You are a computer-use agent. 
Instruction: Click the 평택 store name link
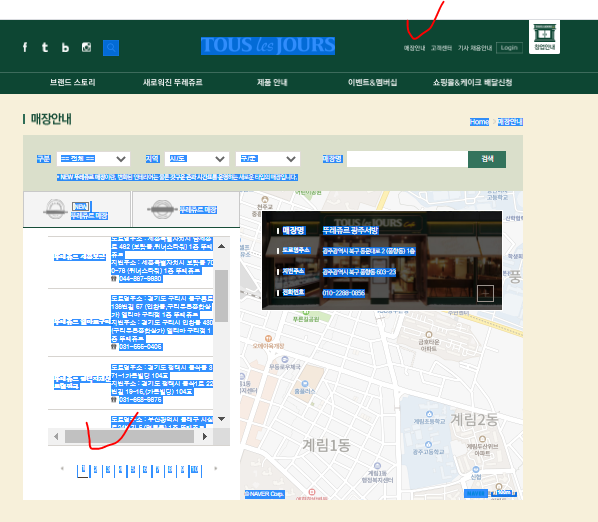tap(82, 382)
